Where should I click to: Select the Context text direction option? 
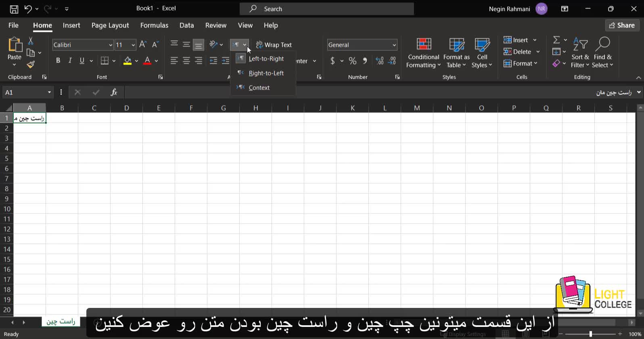(x=259, y=88)
